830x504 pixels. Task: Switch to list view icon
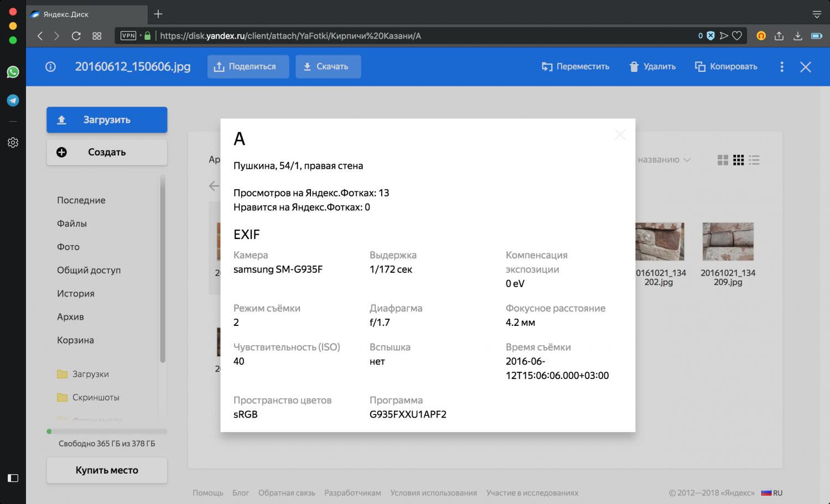754,160
